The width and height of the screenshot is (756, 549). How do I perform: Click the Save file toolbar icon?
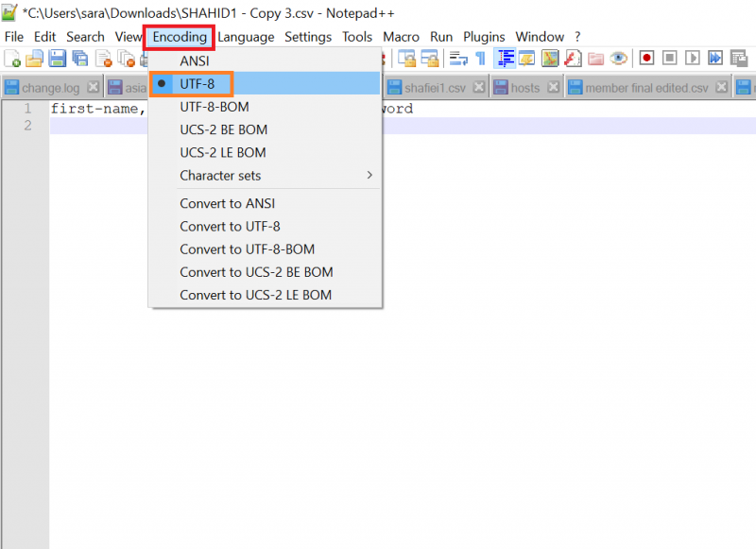[57, 59]
